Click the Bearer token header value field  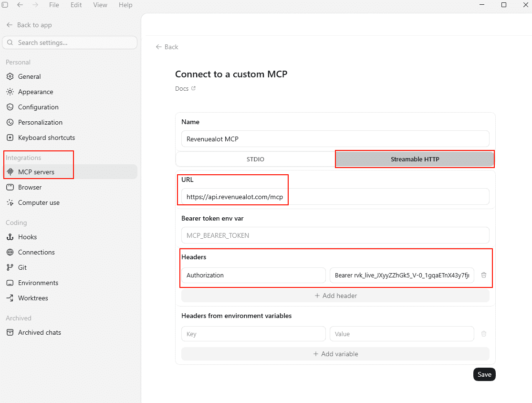tap(402, 276)
